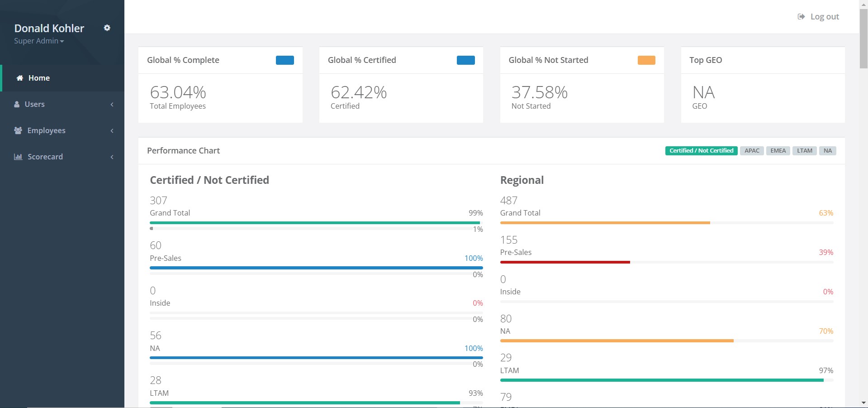868x408 pixels.
Task: Expand the Employees menu chevron
Action: click(112, 131)
